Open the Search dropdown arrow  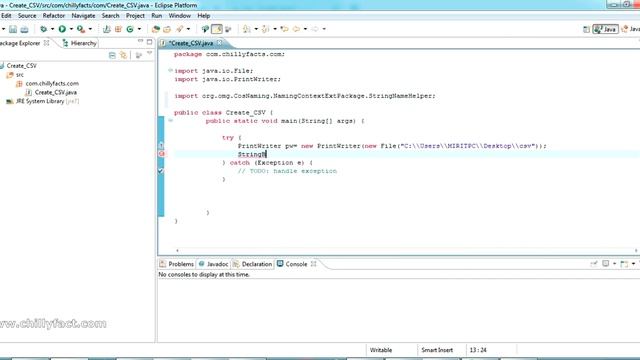(188, 29)
